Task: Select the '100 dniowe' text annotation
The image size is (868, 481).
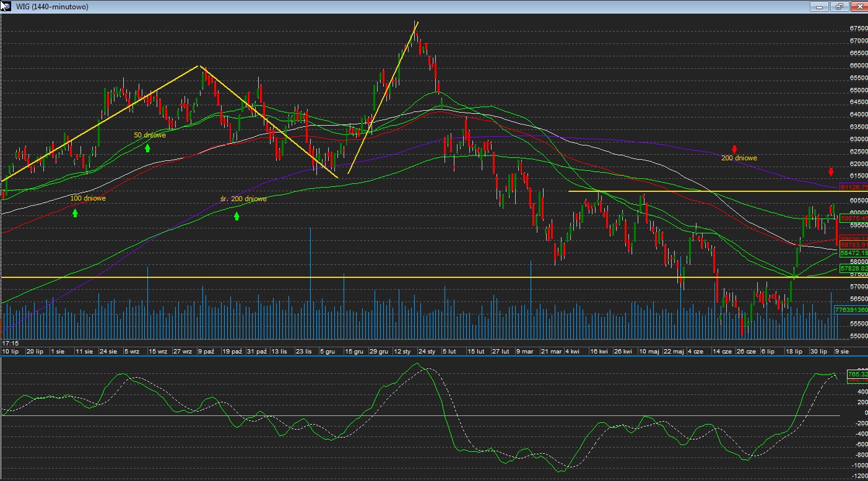Action: click(88, 199)
